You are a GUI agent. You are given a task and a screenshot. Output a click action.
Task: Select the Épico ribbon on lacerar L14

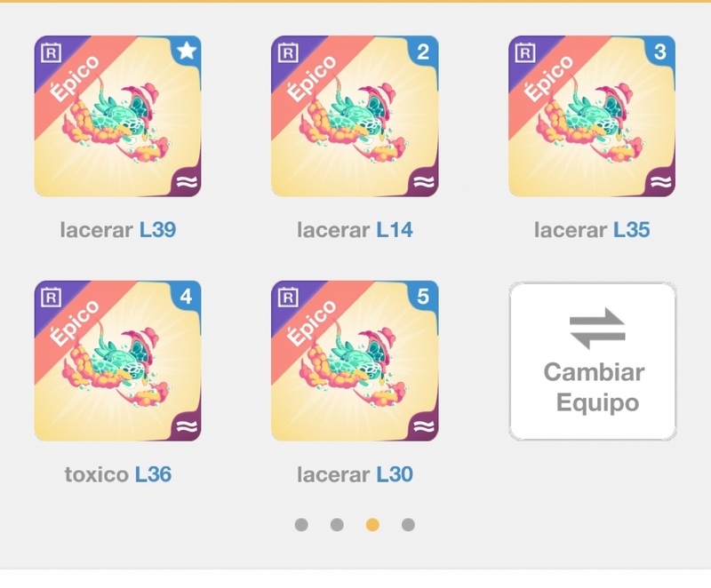click(313, 78)
